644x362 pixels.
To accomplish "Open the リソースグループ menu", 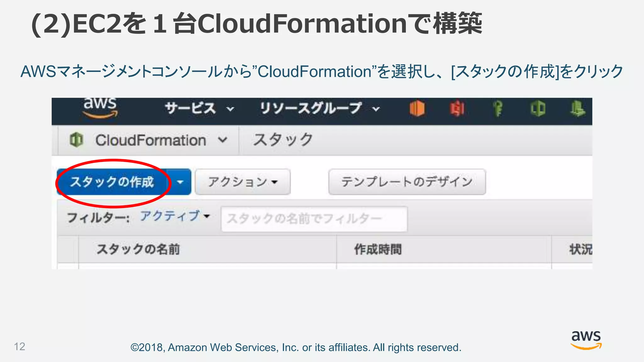I will coord(320,108).
